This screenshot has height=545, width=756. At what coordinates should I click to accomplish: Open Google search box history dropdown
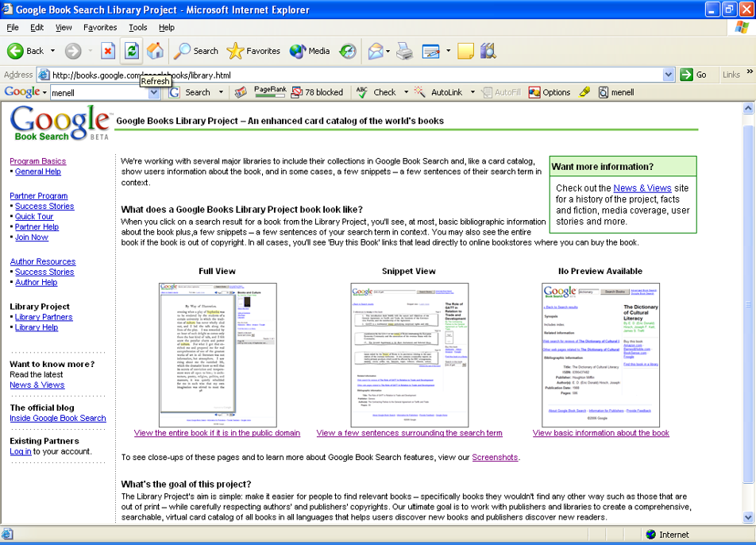tap(154, 93)
